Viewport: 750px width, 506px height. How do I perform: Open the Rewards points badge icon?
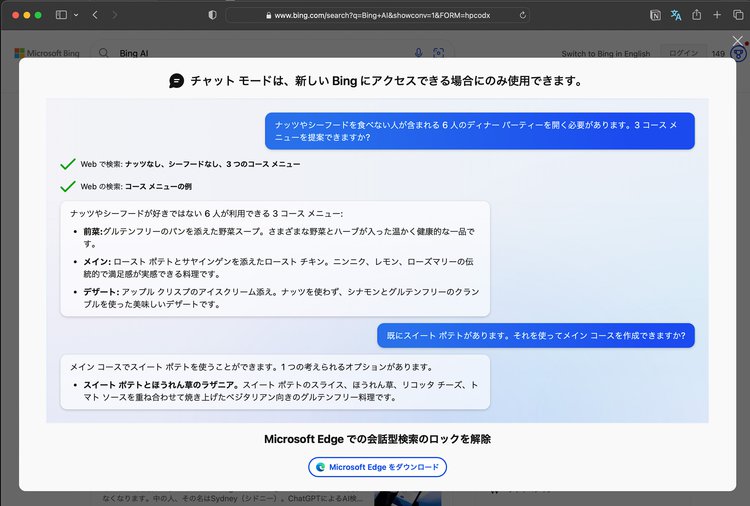737,54
